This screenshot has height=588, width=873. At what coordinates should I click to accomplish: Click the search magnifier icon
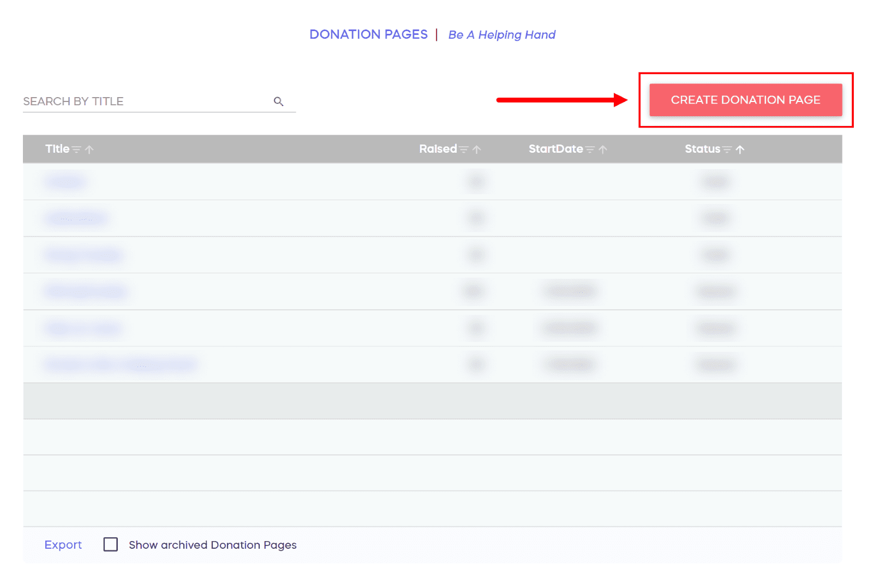[278, 101]
